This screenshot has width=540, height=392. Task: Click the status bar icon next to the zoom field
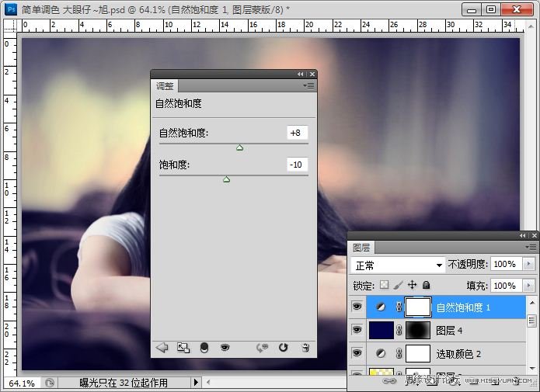tap(50, 383)
